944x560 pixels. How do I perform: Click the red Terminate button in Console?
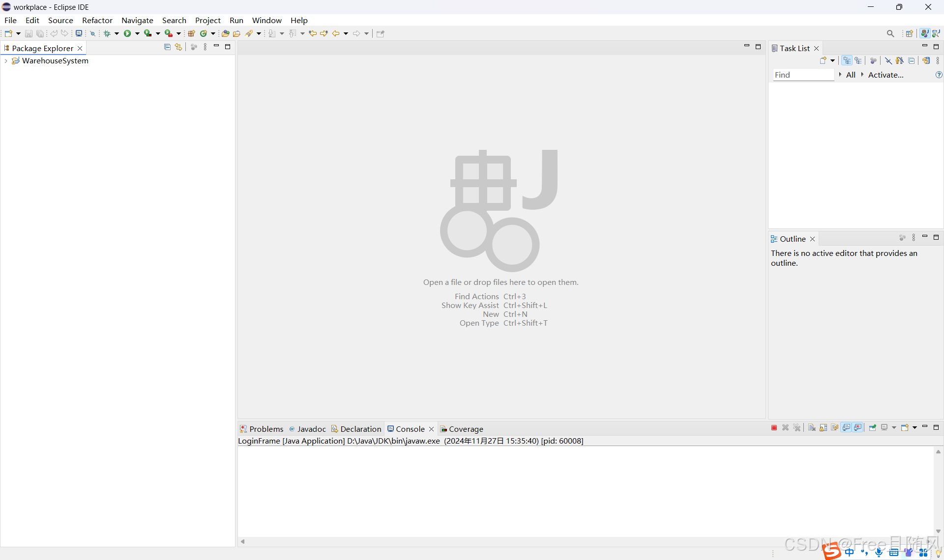pos(774,428)
